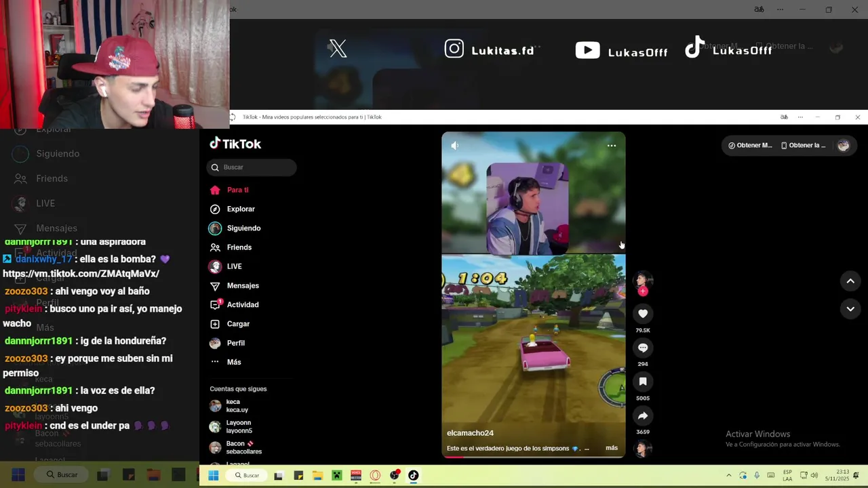Click the Cargar upload plus icon

[215, 324]
